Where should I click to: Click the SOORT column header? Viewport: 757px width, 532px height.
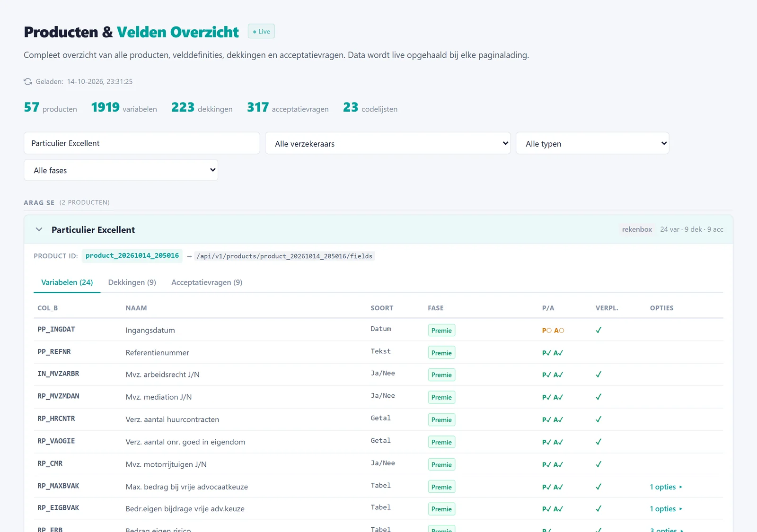tap(382, 308)
